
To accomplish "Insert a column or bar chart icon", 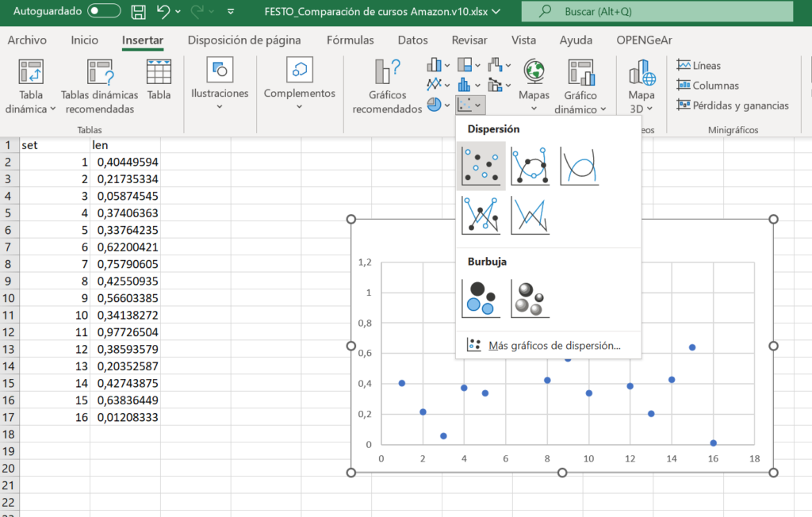I will 435,65.
